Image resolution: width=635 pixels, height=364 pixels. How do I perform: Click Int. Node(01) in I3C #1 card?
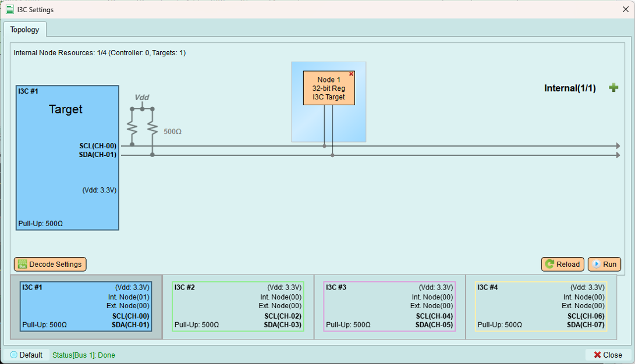(x=129, y=297)
